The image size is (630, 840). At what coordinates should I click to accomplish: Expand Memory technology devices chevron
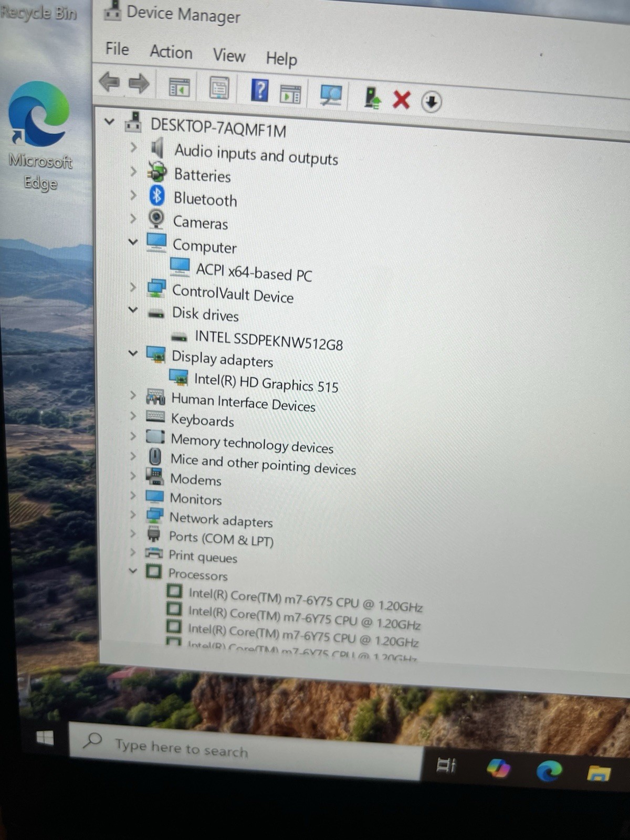point(133,436)
